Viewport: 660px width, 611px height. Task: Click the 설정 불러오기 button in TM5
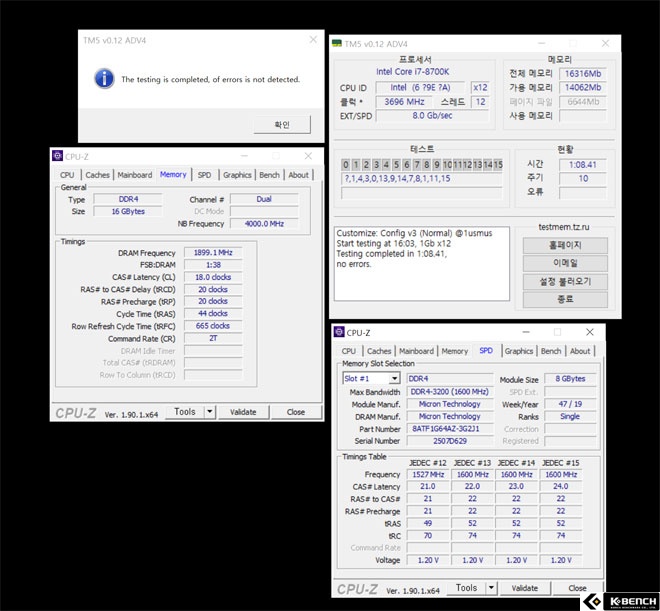(565, 282)
